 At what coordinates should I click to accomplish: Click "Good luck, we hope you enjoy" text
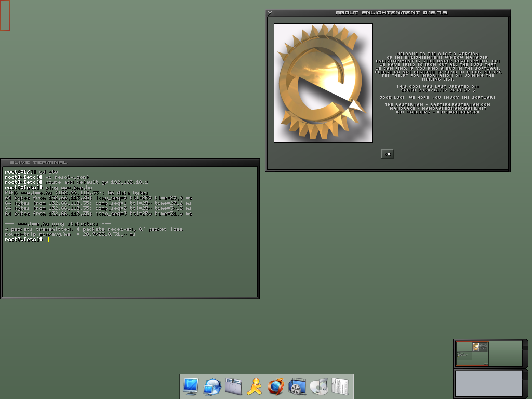click(x=437, y=97)
